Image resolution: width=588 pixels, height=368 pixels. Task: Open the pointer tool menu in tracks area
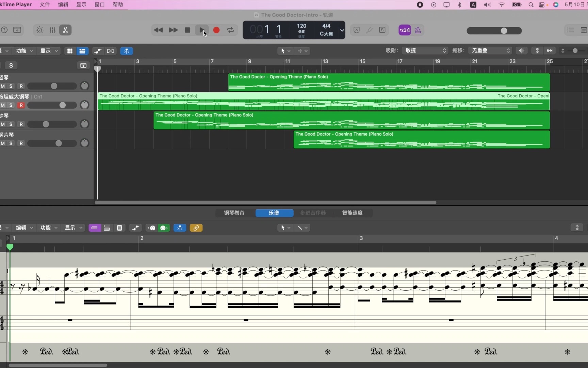[285, 51]
